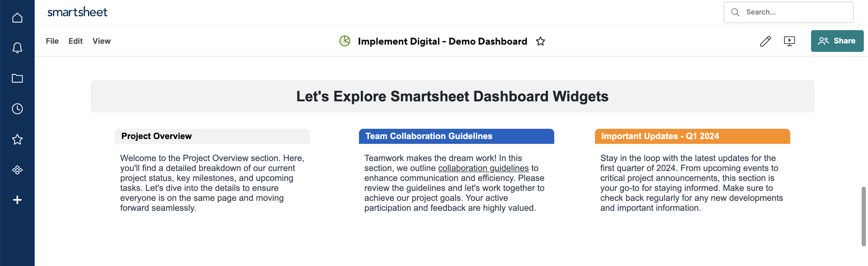Screen dimensions: 868x266
Task: Open Favorites star in sidebar
Action: click(17, 139)
